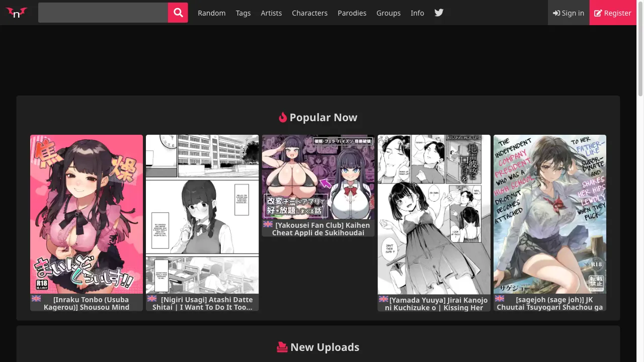
Task: Open the Info navigation link
Action: pyautogui.click(x=417, y=13)
